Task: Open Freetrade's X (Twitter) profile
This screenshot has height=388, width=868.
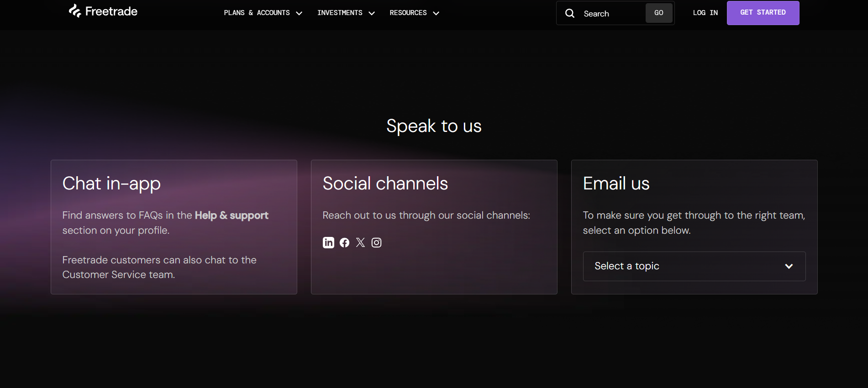Action: tap(360, 242)
